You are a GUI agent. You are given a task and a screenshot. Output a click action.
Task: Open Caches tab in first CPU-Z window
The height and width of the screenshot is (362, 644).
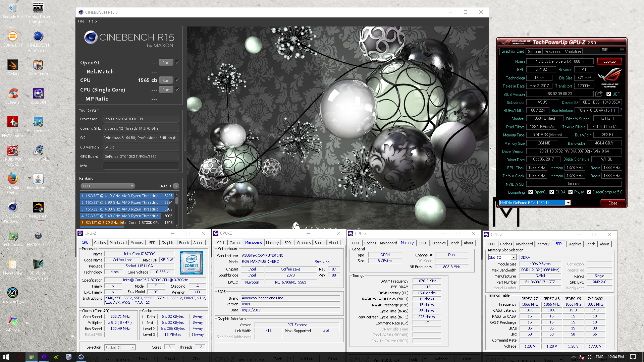click(100, 243)
